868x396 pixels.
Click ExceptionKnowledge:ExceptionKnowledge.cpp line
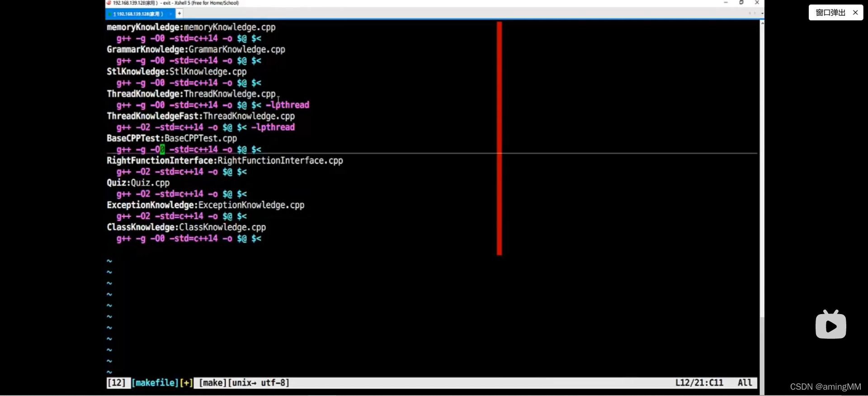[x=206, y=205]
